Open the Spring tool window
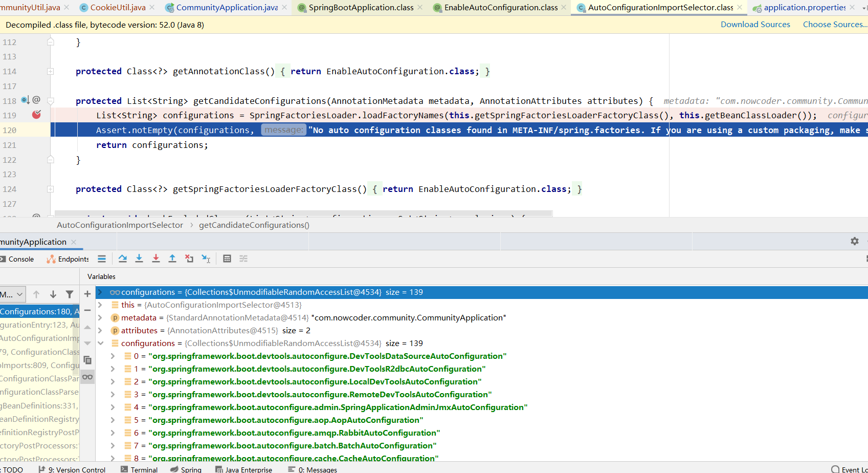The height and width of the screenshot is (473, 868). tap(186, 469)
